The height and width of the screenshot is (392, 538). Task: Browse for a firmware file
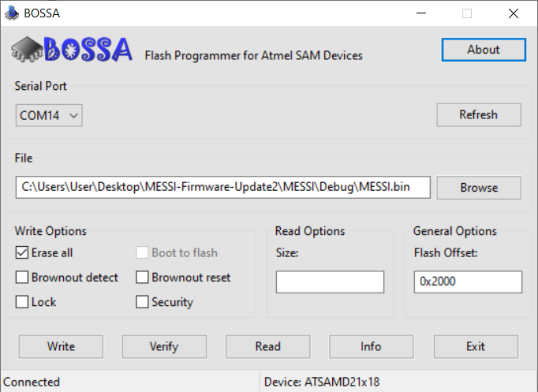(x=478, y=188)
